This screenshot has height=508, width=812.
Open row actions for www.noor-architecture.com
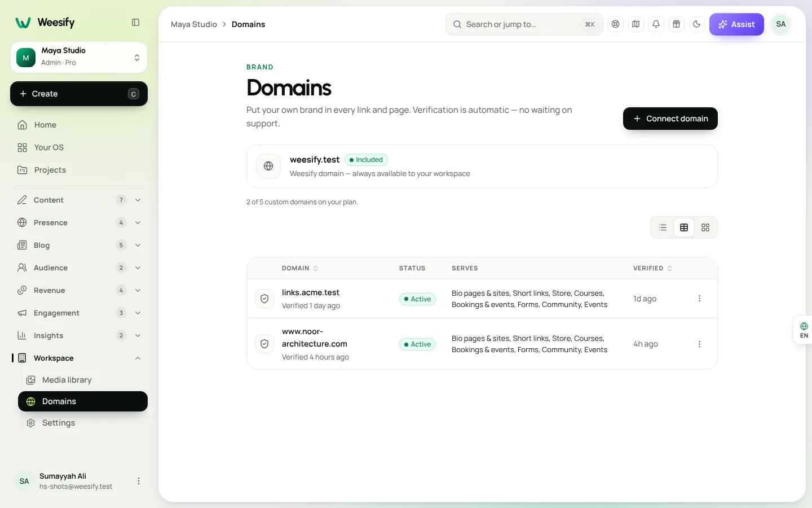click(x=699, y=344)
